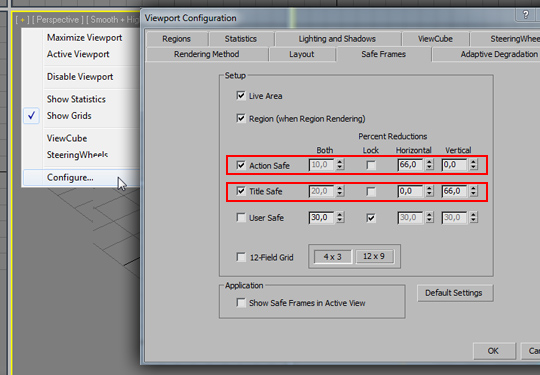
Task: Open the Regions tab
Action: [x=177, y=39]
